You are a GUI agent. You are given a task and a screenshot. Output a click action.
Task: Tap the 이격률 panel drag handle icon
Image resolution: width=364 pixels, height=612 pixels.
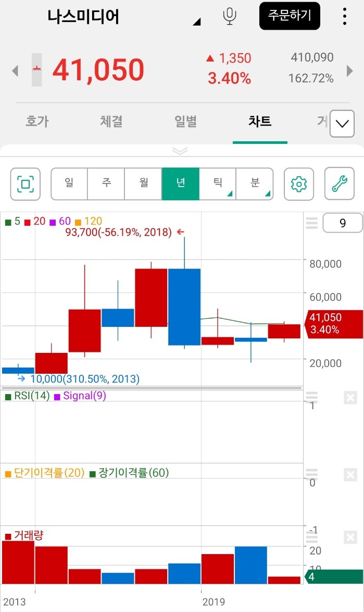tap(312, 474)
